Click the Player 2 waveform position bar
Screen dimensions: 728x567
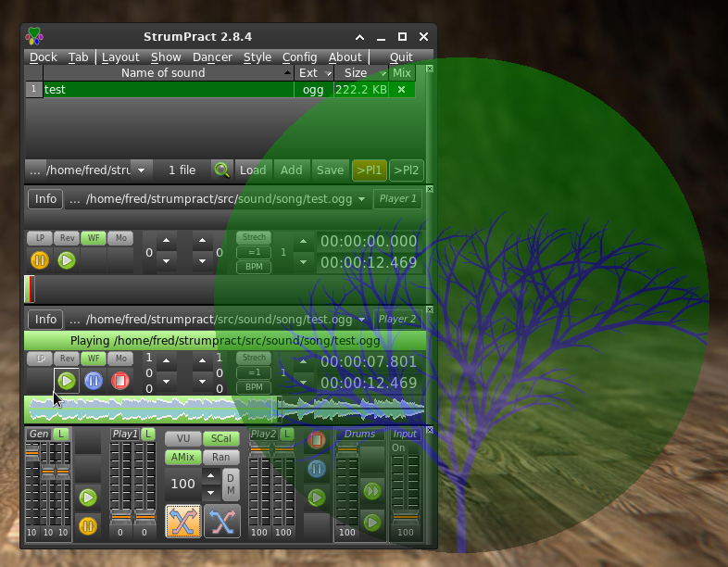[x=226, y=409]
